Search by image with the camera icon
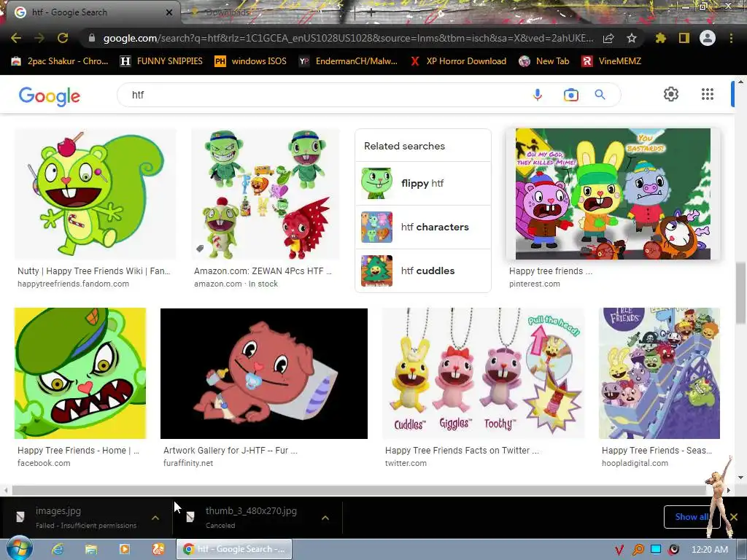 (x=570, y=95)
